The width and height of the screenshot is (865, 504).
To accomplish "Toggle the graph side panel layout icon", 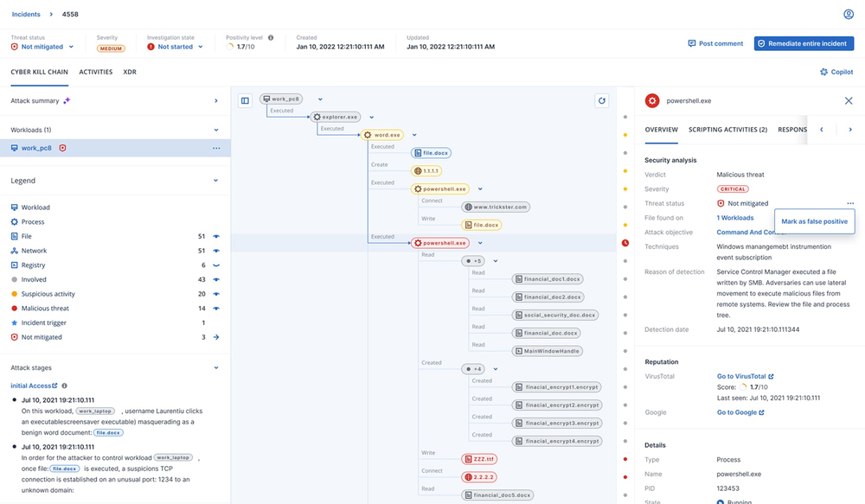I will (245, 100).
